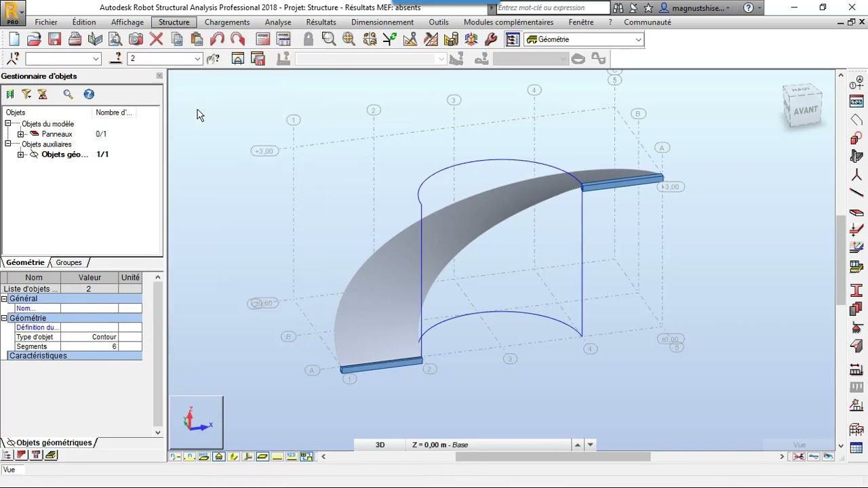Screen dimensions: 868x488
Task: Take a screen capture with camera icon
Action: [136, 39]
